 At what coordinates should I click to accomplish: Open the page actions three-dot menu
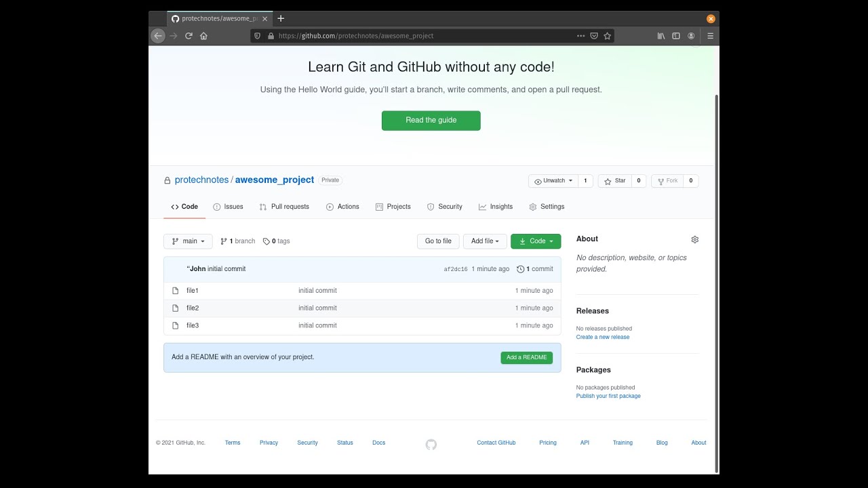(580, 36)
